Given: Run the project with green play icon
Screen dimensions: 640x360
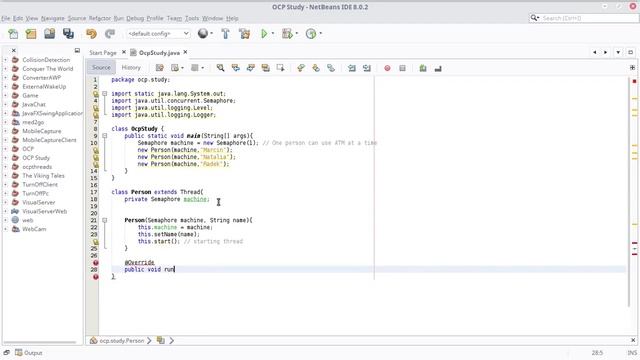Looking at the screenshot, I should coord(264,34).
